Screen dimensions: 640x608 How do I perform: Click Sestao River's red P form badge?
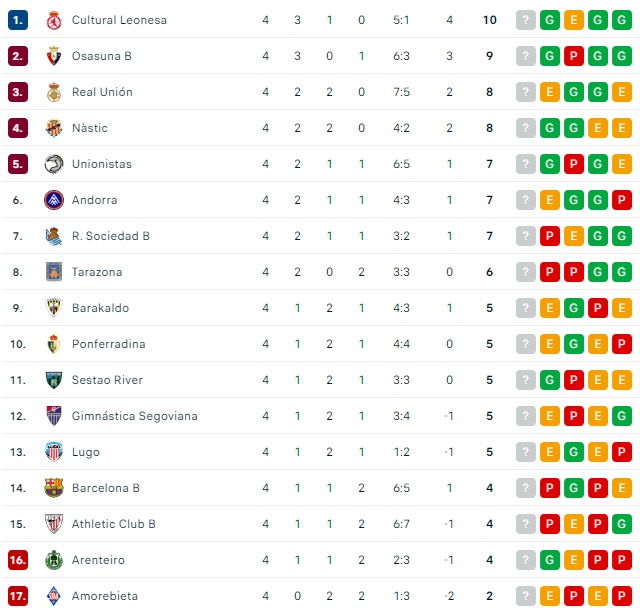(x=573, y=380)
